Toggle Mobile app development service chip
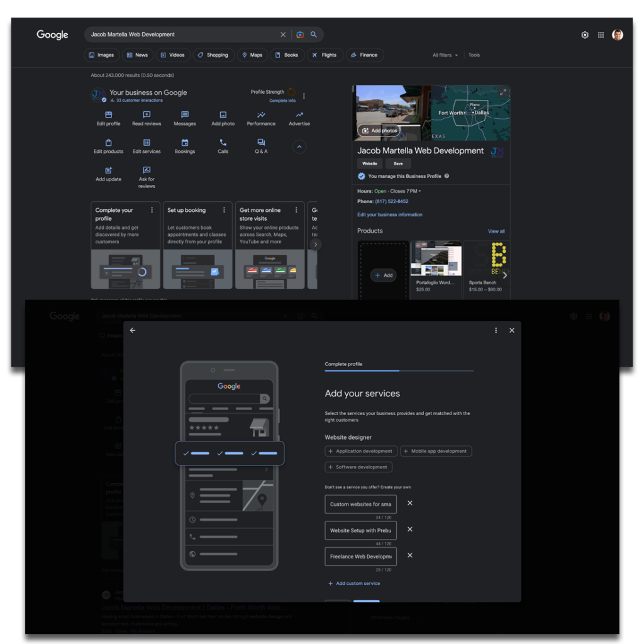Image resolution: width=644 pixels, height=644 pixels. pyautogui.click(x=436, y=451)
